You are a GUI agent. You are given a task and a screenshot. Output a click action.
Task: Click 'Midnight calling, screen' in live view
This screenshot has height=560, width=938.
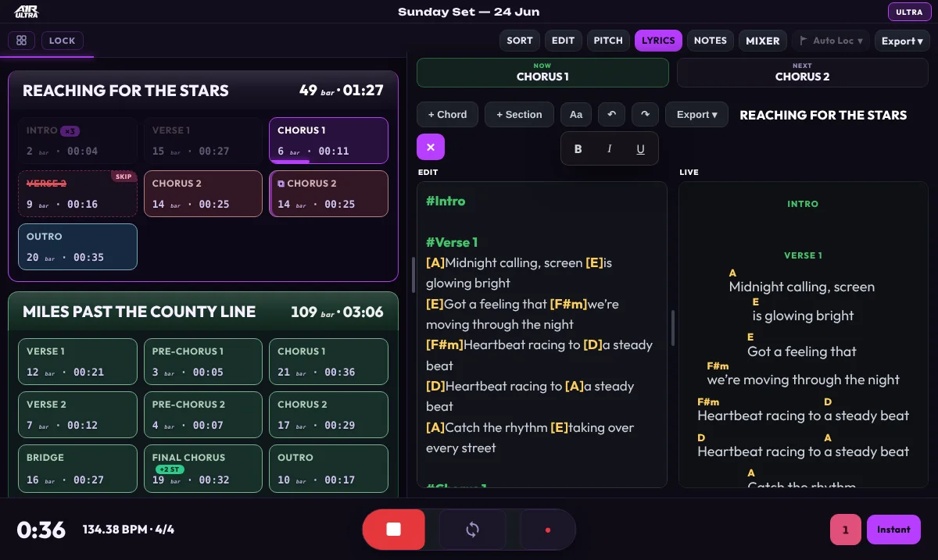tap(802, 287)
